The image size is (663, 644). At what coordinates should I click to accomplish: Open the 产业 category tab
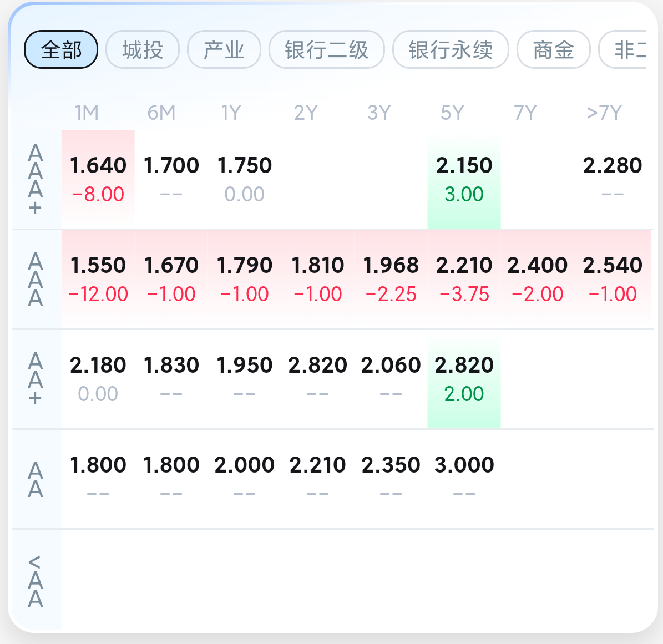tap(224, 50)
